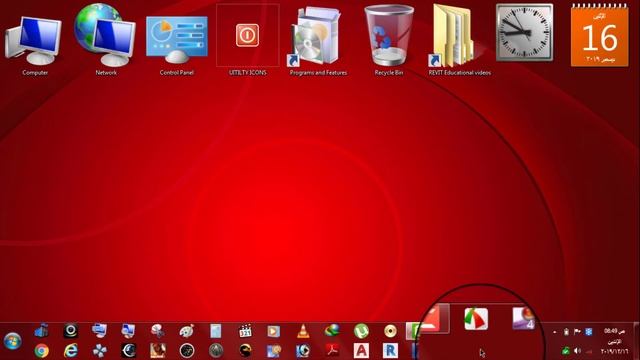Screen dimensions: 640x360
Task: Launch Google Chrome from the taskbar
Action: tap(41, 351)
